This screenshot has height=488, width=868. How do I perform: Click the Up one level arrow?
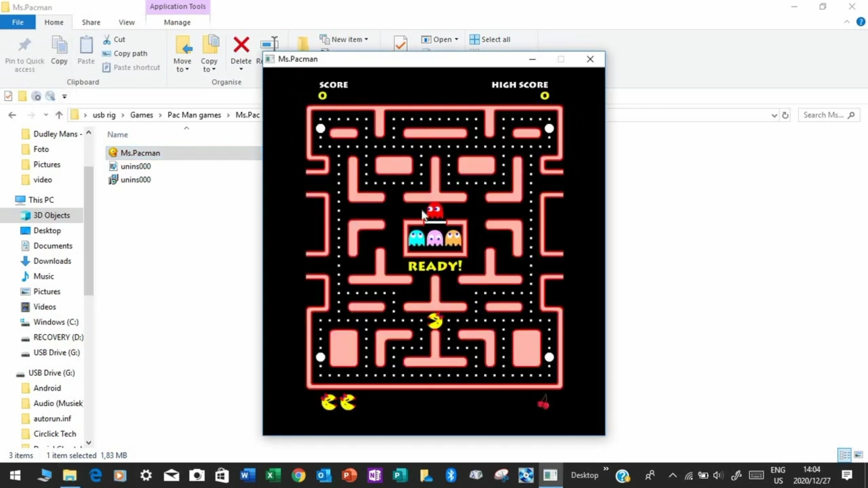point(59,115)
